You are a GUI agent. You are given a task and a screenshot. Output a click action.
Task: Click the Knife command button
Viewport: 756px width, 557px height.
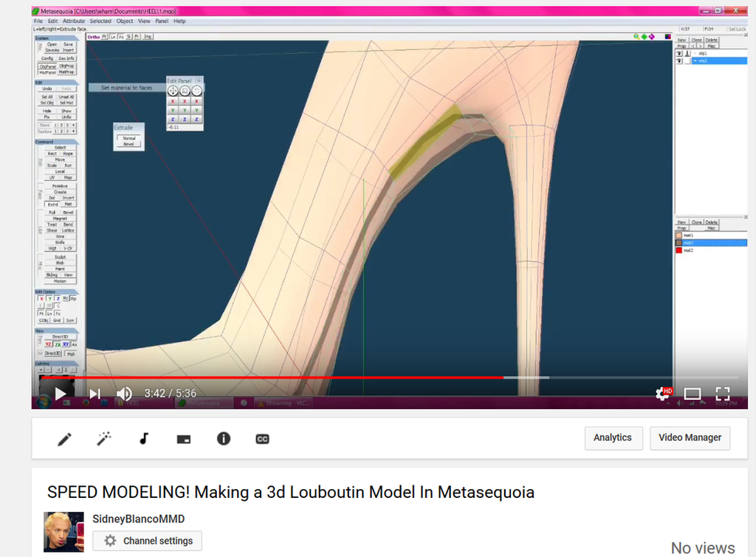coord(60,242)
